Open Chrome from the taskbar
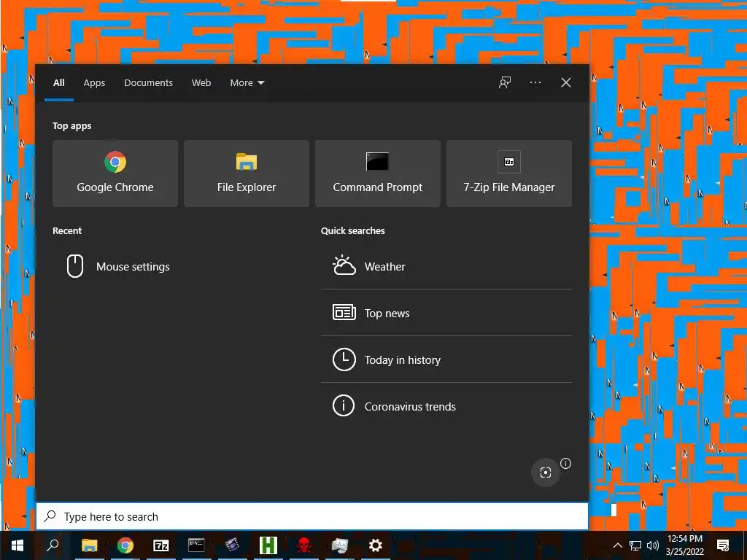Viewport: 747px width, 560px height. pyautogui.click(x=125, y=545)
